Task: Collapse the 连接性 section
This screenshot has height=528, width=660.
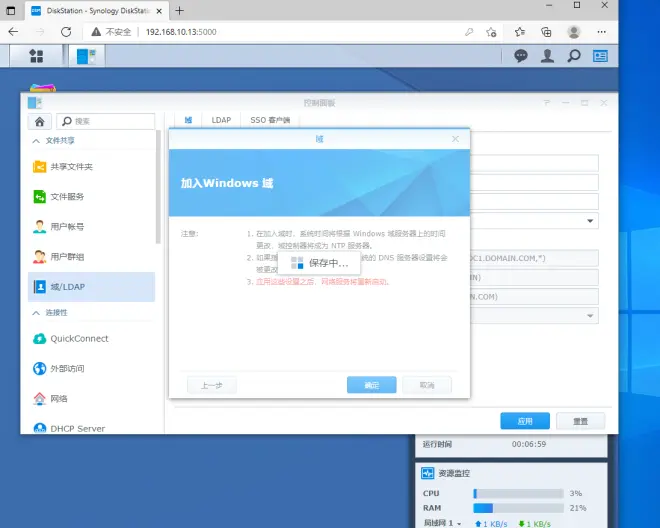Action: pos(38,314)
